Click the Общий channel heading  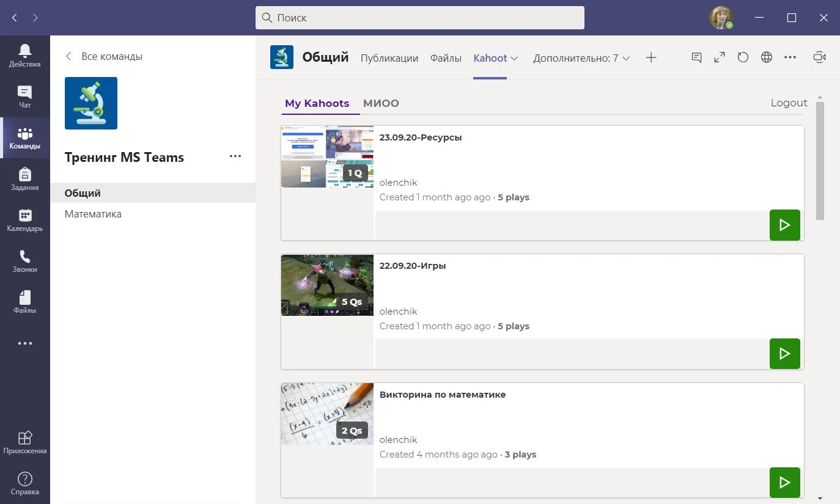(x=325, y=57)
